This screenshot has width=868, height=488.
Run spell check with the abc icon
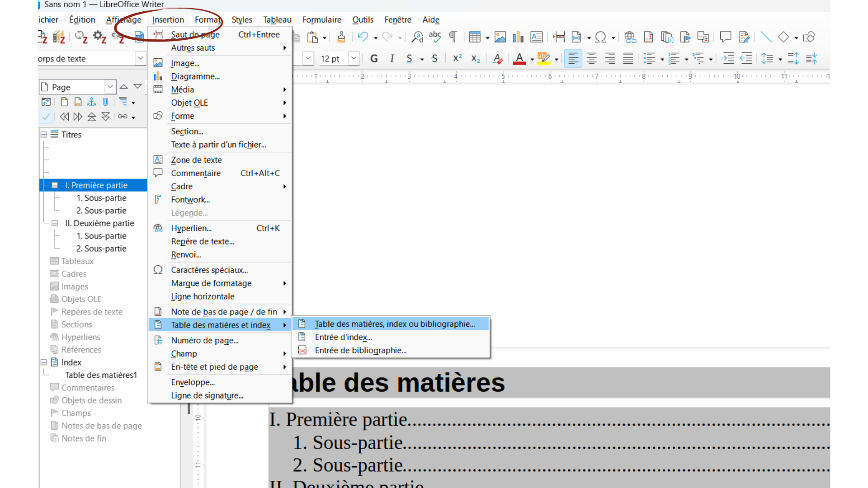[x=434, y=37]
